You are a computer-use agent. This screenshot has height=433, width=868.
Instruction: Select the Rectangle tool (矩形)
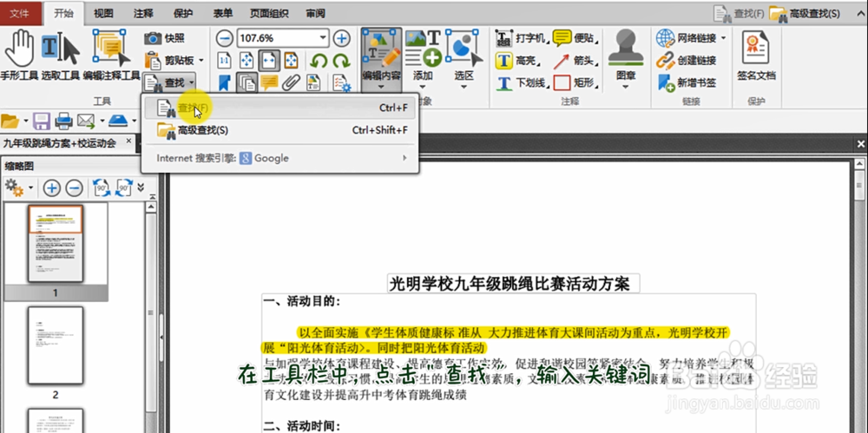[x=575, y=83]
